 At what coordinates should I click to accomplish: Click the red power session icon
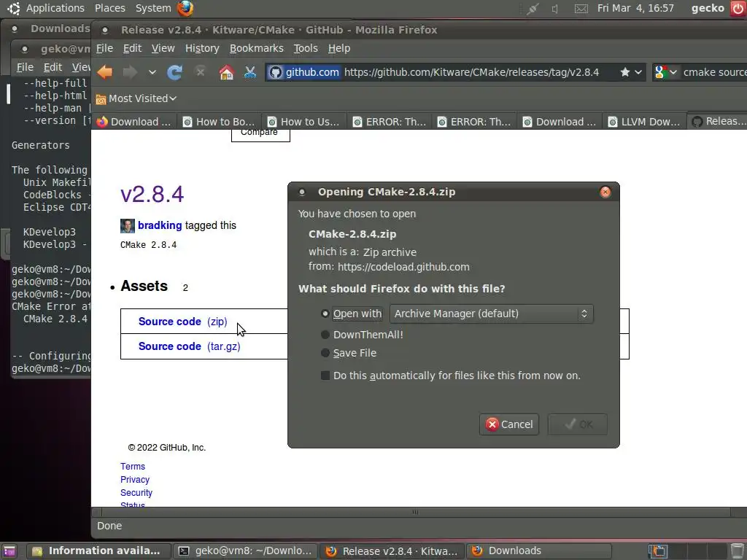point(738,9)
